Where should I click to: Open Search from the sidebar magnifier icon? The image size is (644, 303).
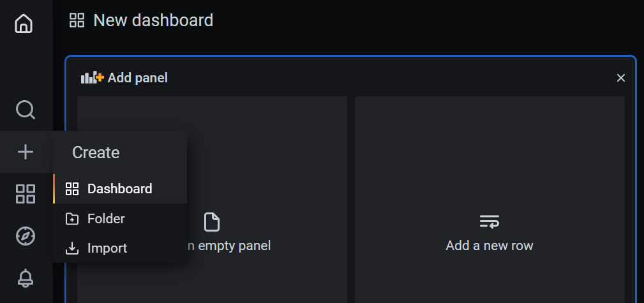tap(25, 110)
